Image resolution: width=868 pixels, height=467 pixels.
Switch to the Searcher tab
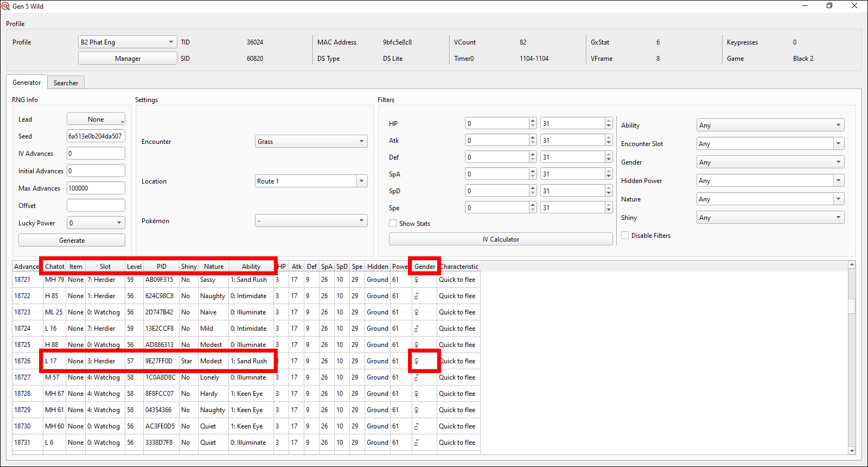click(x=66, y=83)
